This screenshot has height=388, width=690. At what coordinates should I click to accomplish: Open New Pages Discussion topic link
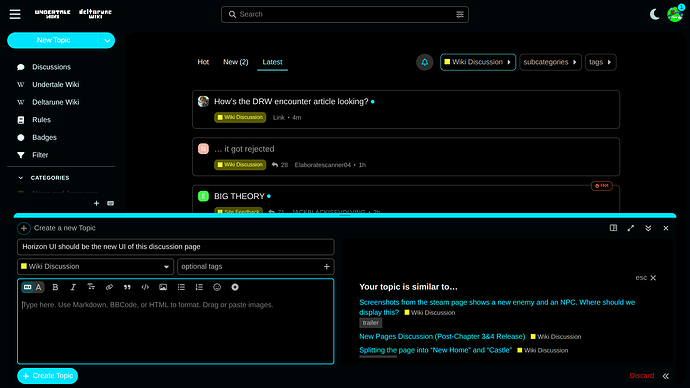(x=442, y=337)
